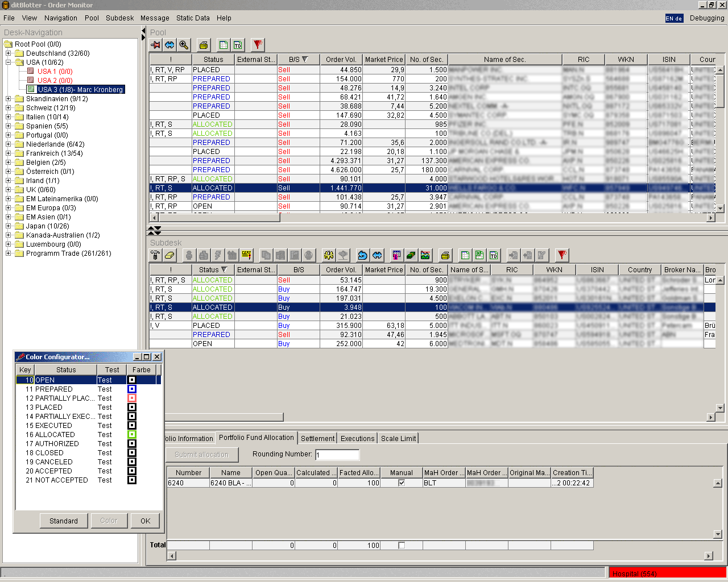728x582 pixels.
Task: Open the chart icon in Subdesk toolbar
Action: [425, 255]
